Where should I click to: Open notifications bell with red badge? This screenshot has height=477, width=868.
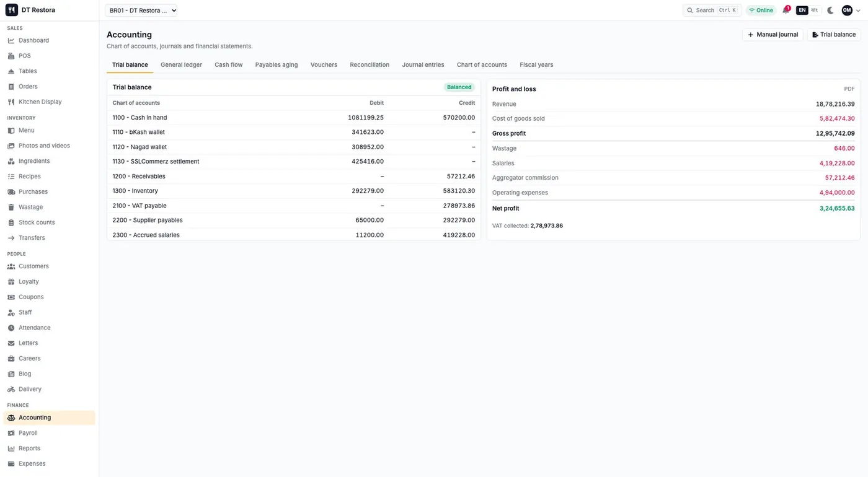point(786,10)
